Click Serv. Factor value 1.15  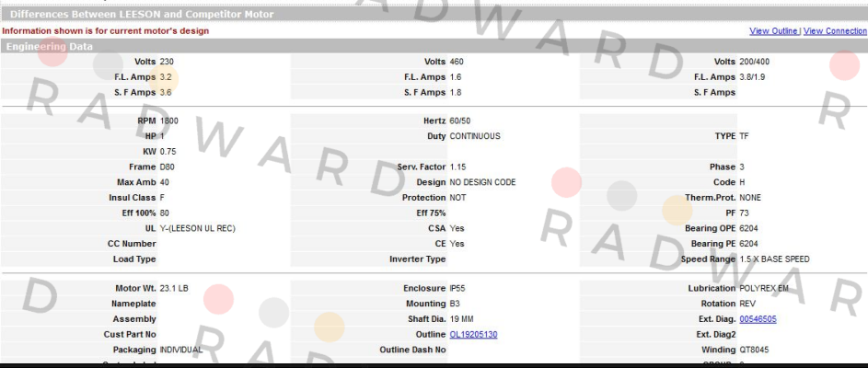point(457,167)
